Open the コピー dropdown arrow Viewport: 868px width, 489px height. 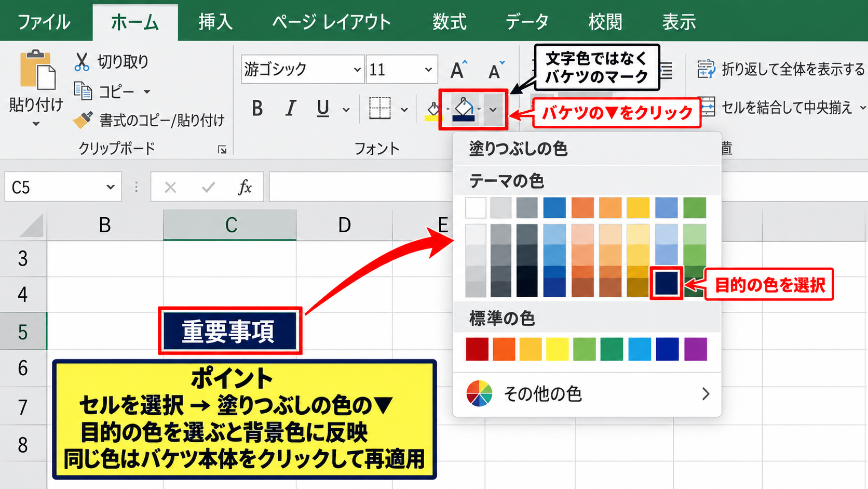[x=147, y=92]
